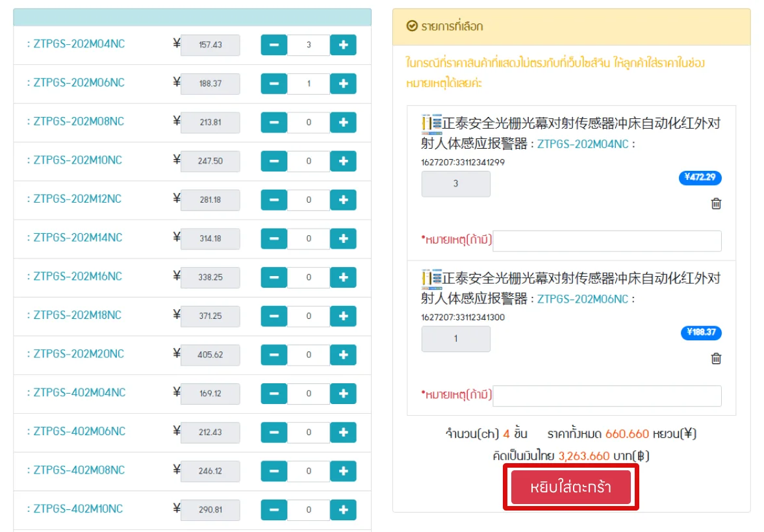
Task: Add one ZTPGS-202M12NC with plus icon
Action: pos(343,199)
